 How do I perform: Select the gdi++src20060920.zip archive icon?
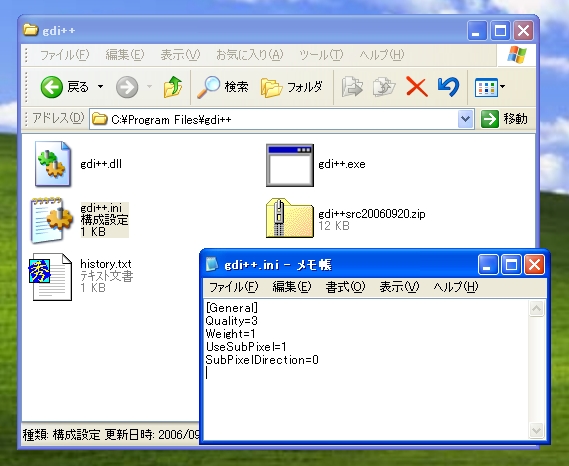click(x=290, y=218)
